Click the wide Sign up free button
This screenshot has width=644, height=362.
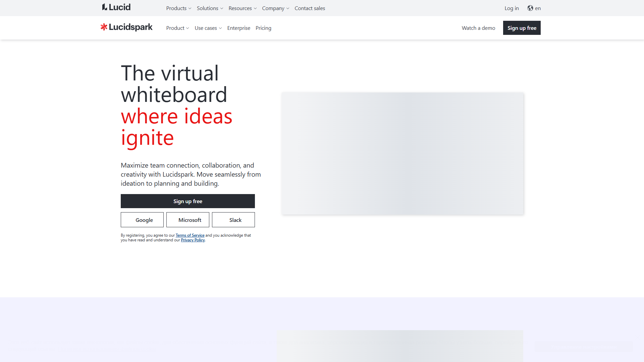188,201
